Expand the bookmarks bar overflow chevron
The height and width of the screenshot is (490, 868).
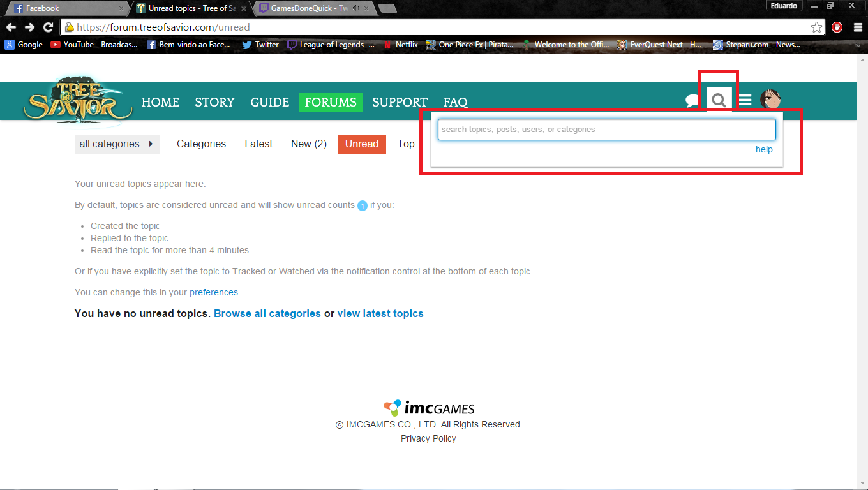(x=857, y=45)
